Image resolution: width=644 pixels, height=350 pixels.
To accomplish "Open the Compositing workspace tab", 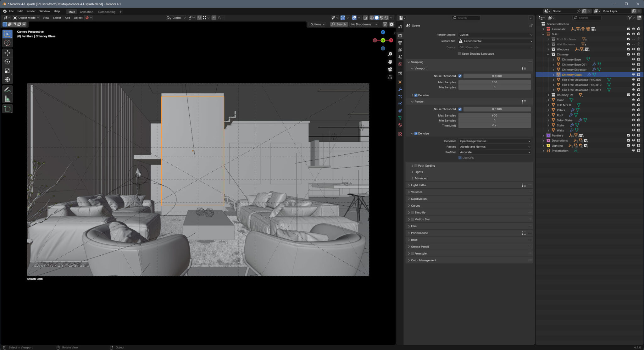I will 107,12.
